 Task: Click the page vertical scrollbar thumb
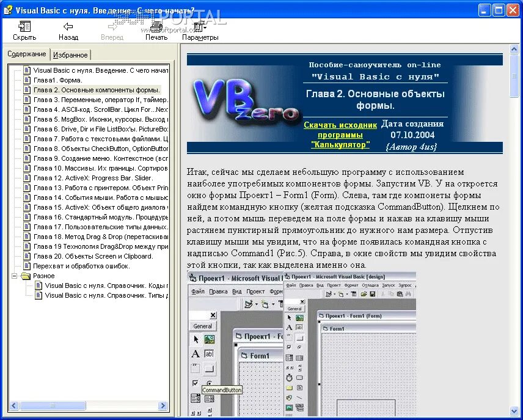[514, 76]
